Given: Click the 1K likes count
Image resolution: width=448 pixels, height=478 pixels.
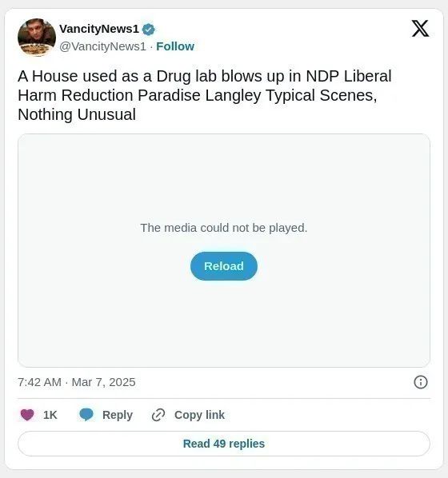Looking at the screenshot, I should click(50, 415).
